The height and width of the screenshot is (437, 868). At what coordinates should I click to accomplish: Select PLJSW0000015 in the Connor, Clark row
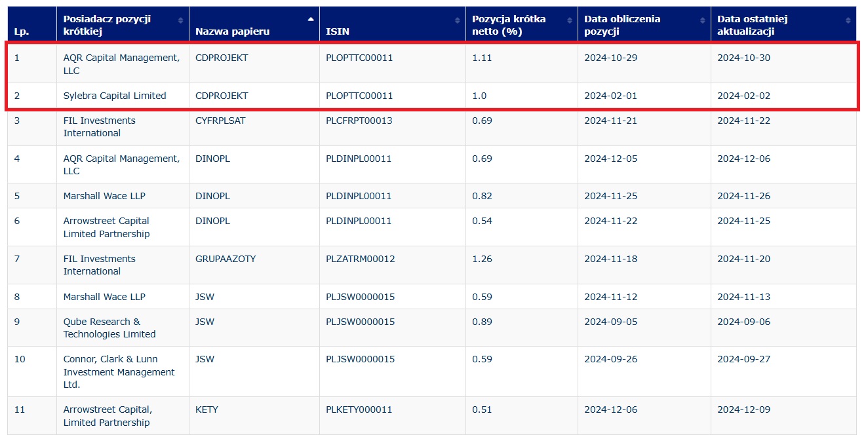[x=361, y=359]
